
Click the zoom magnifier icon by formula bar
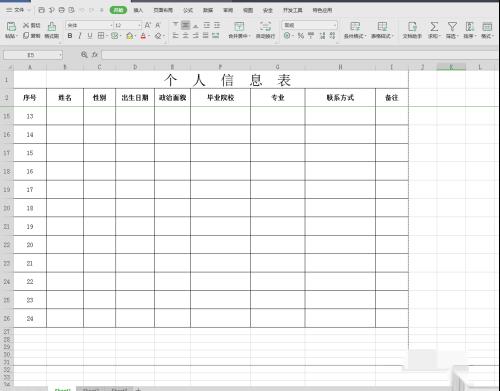(x=84, y=55)
